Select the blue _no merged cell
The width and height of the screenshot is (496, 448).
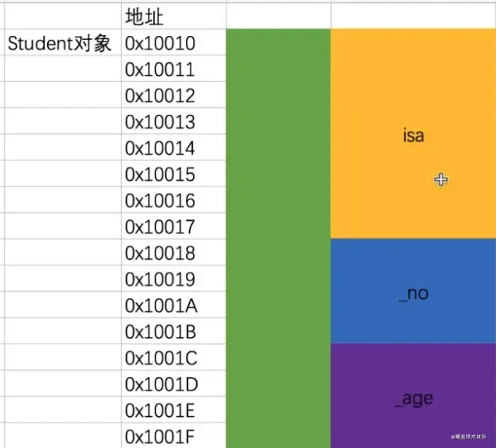(413, 292)
